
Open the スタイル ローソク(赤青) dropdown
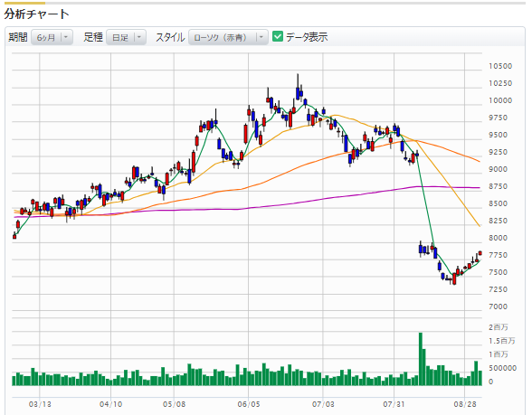[228, 37]
